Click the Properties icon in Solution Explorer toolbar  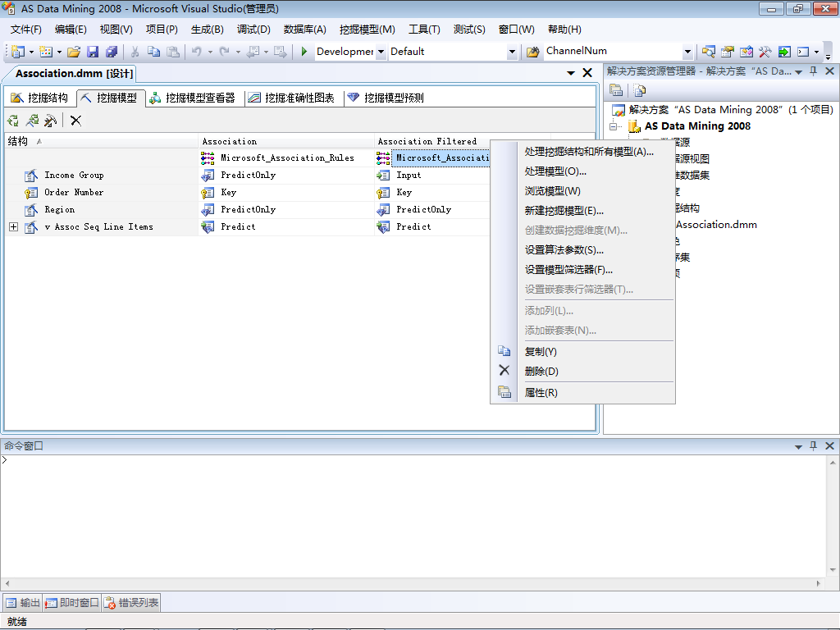[x=616, y=90]
